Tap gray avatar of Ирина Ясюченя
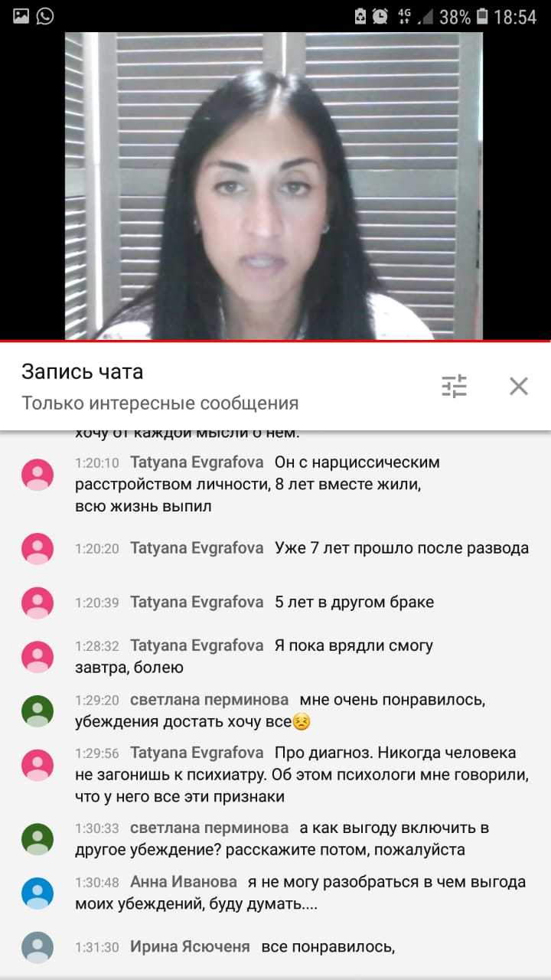This screenshot has height=980, width=551. click(x=37, y=947)
